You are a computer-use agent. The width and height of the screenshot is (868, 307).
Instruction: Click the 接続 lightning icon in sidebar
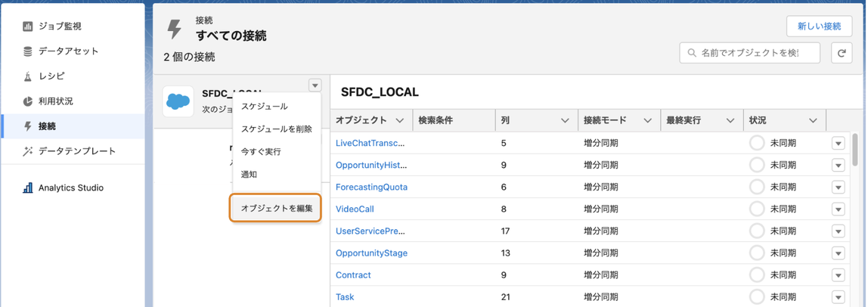[x=28, y=126]
